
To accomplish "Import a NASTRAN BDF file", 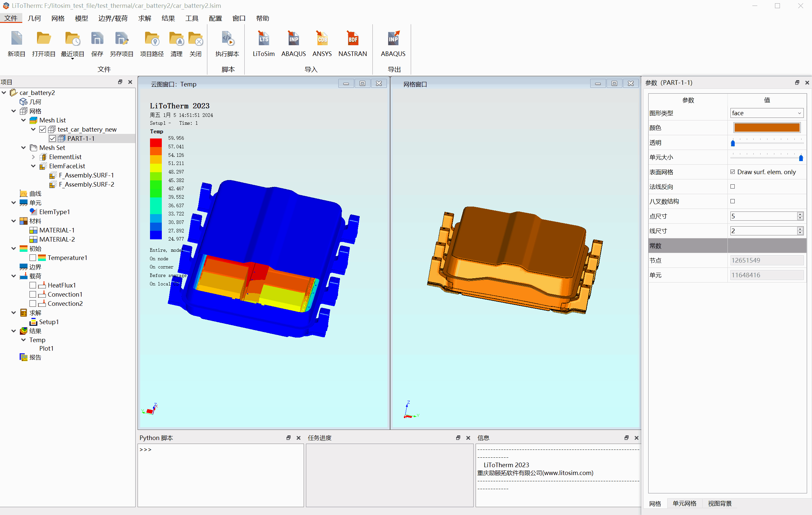I will click(353, 39).
